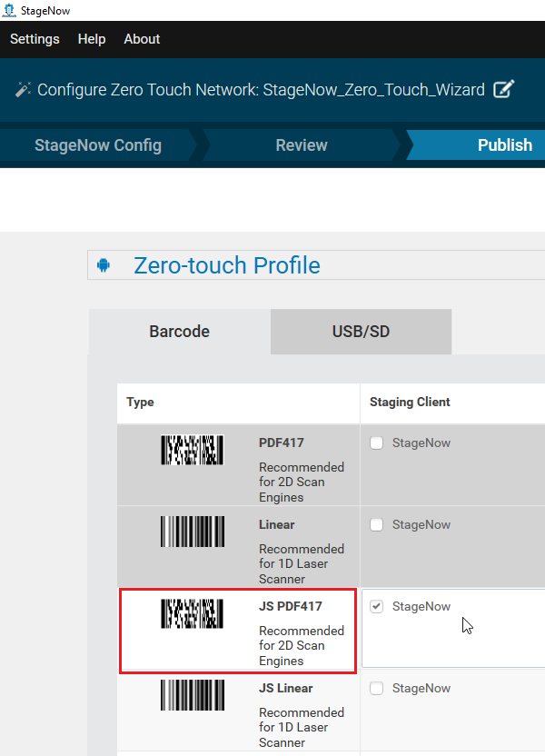Click the PDF417 label in first row
The width and height of the screenshot is (545, 756).
282,443
